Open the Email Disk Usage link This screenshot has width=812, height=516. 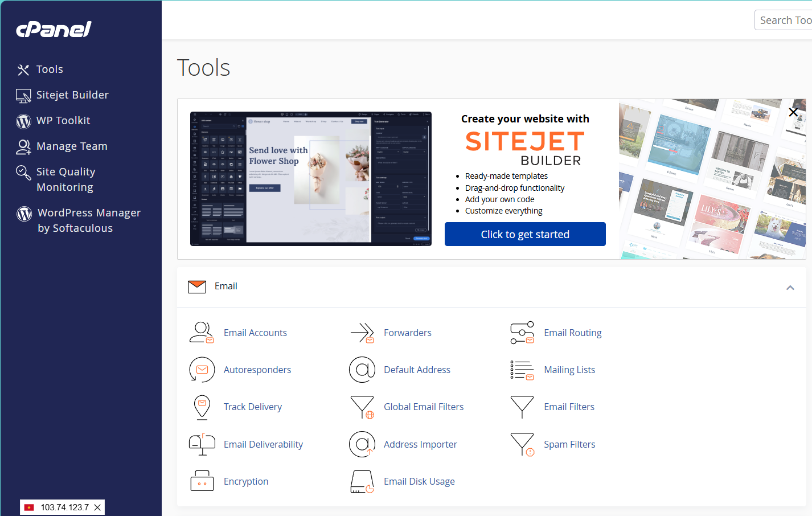point(419,481)
